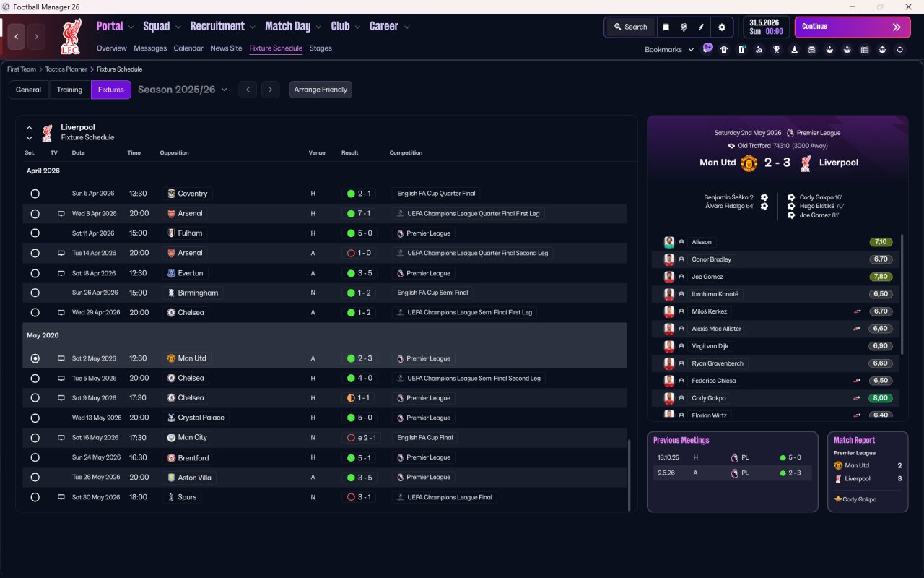Click the shirt icon in the bookmarks bar
Image resolution: width=924 pixels, height=578 pixels.
coord(724,50)
